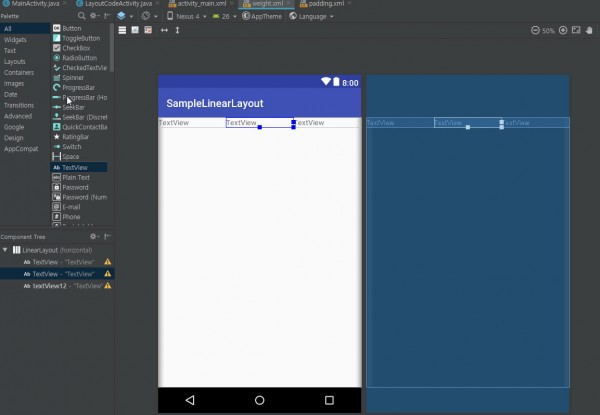Pick SeekBar from the palette

(80, 107)
